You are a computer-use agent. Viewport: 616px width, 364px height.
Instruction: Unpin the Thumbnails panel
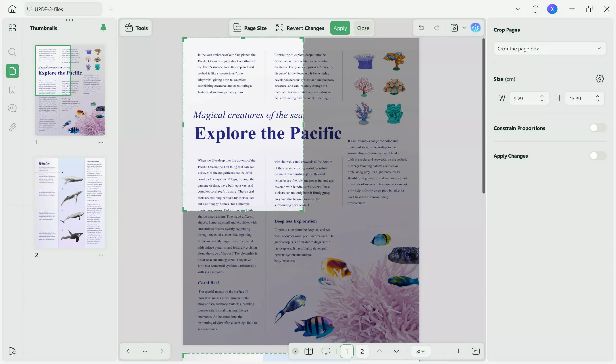(103, 28)
